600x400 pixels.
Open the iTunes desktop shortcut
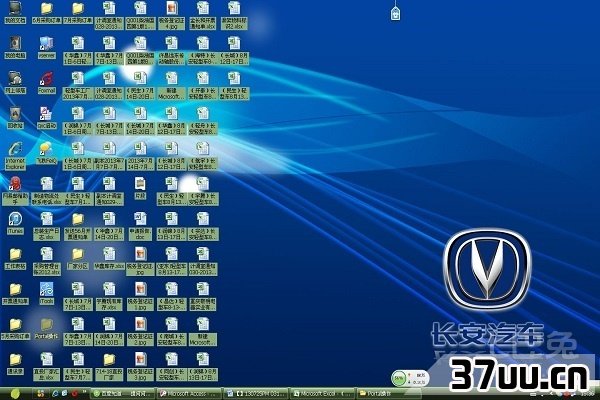[15, 223]
